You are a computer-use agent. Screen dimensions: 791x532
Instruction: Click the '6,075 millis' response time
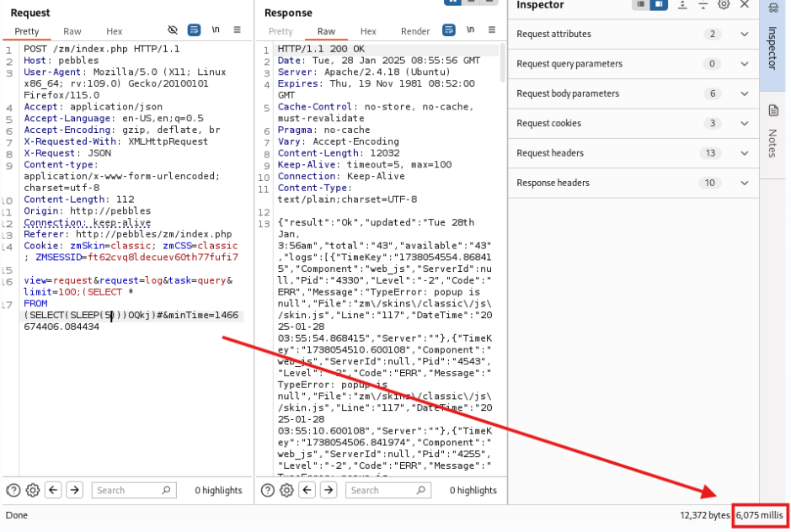(x=759, y=515)
